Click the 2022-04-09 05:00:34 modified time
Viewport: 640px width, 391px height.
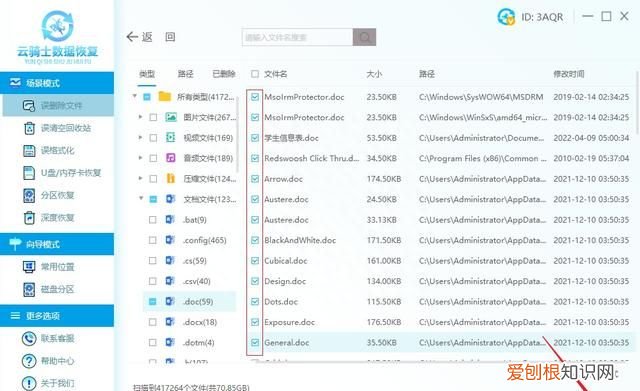(x=591, y=138)
